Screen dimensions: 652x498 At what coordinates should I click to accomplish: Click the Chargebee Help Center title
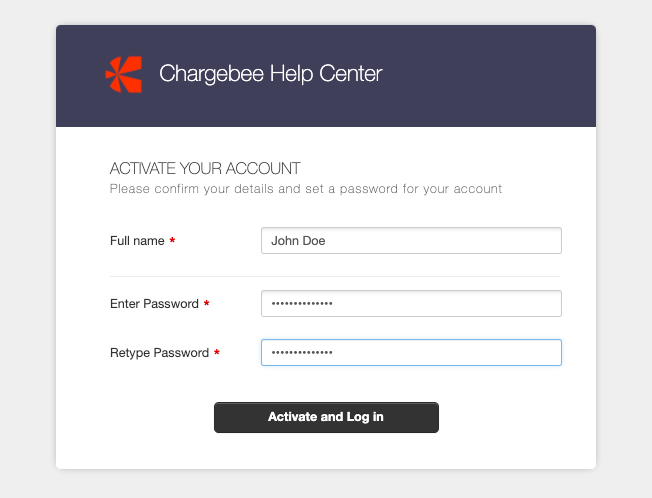(271, 74)
